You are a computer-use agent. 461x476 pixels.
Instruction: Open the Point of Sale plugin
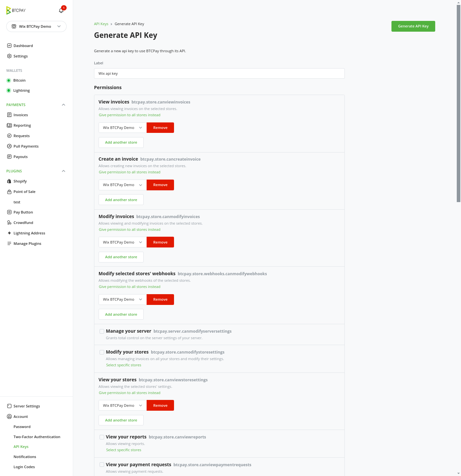pos(24,192)
